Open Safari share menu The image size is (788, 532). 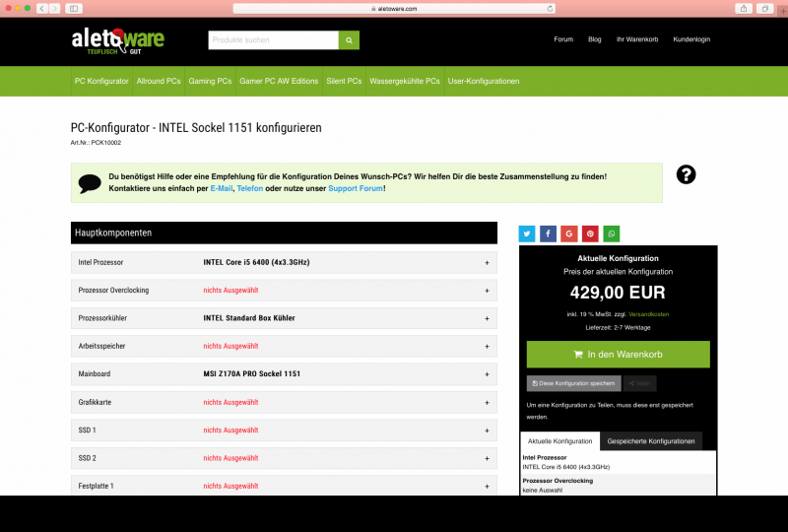744,9
